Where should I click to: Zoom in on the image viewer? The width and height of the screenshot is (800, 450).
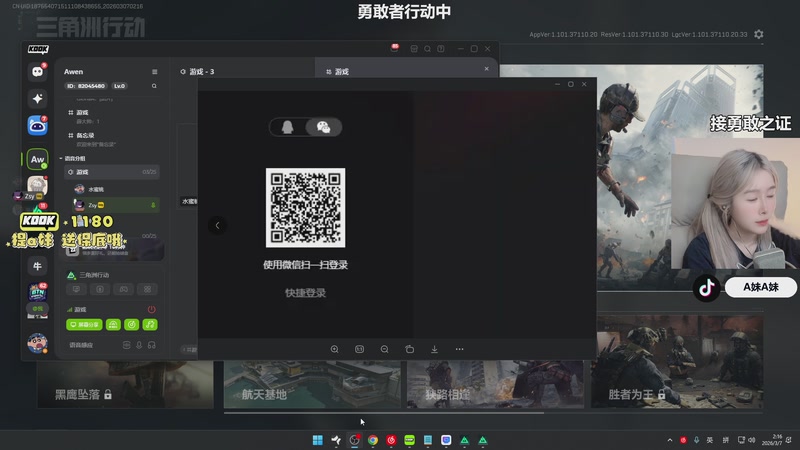(x=335, y=349)
